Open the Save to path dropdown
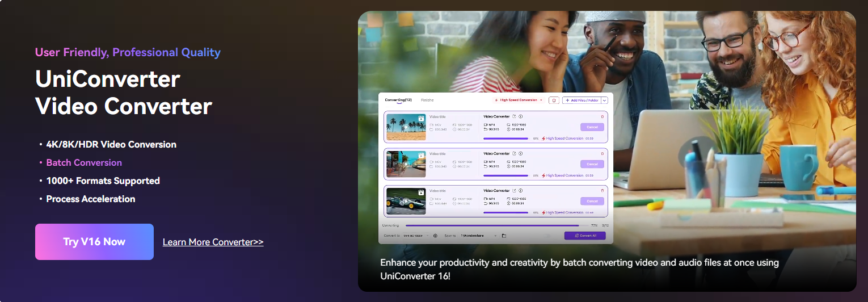The image size is (868, 302). pos(478,235)
